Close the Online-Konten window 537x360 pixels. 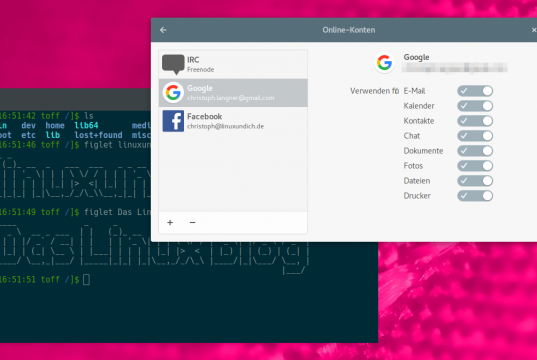[534, 30]
